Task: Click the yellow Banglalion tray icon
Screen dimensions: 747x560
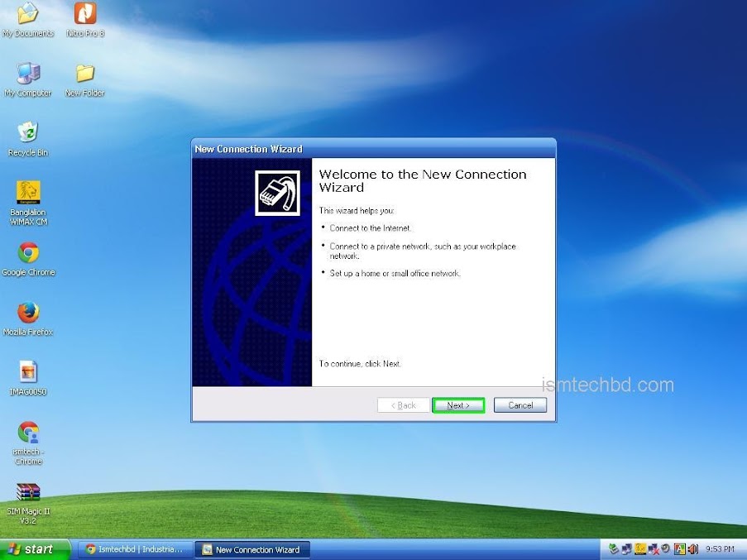Action: click(639, 549)
